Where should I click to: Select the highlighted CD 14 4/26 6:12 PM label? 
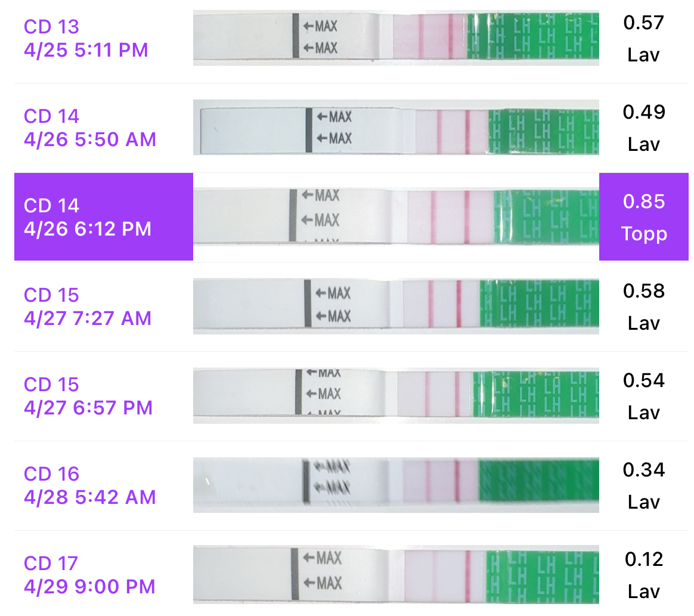coord(88,217)
